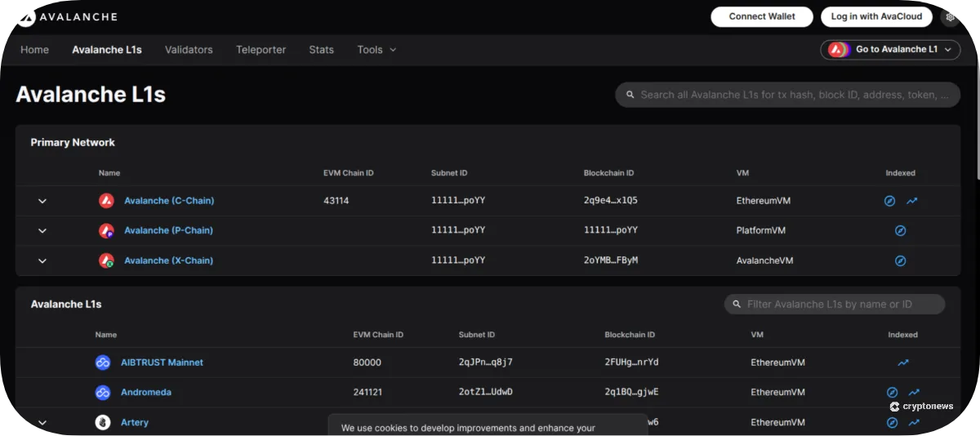Screen dimensions: 980x436
Task: Open stats chart icon for AIBTRUST Mainnet
Action: coord(902,363)
